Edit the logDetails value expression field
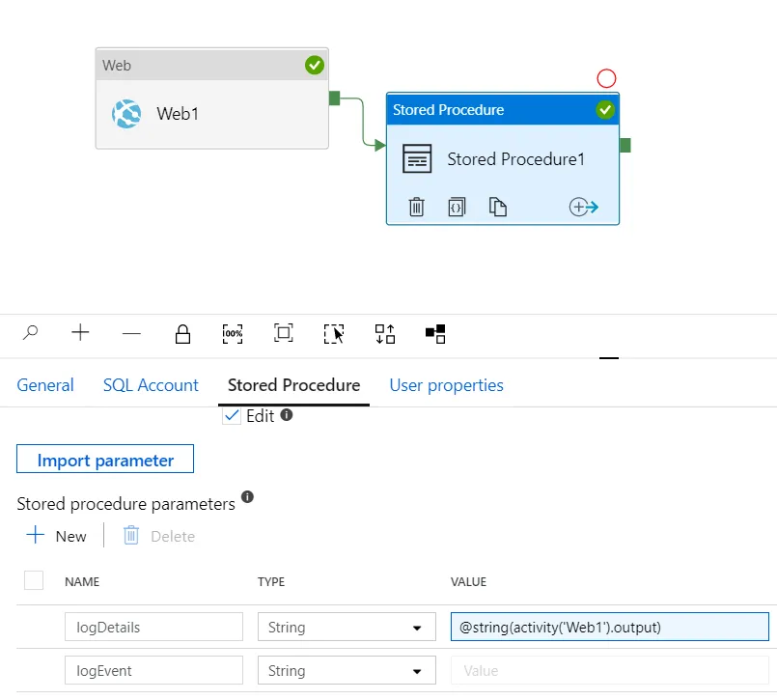This screenshot has width=777, height=700. (610, 628)
